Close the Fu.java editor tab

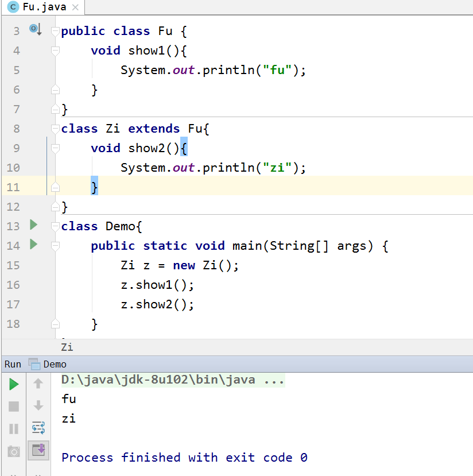[x=75, y=7]
